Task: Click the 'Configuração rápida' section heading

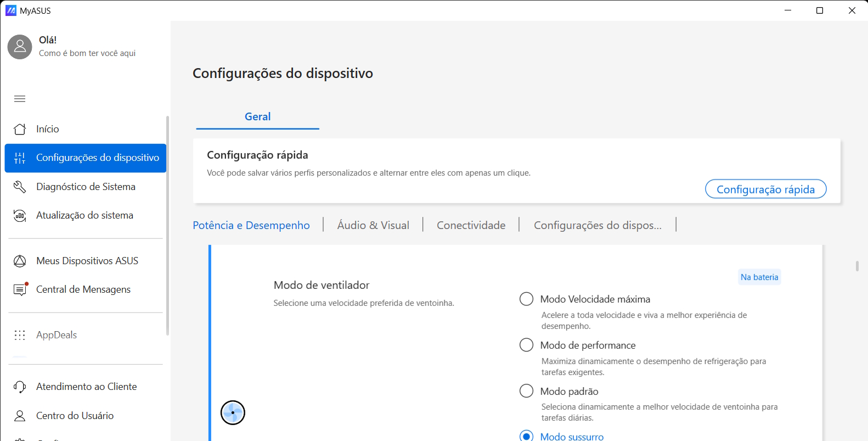Action: tap(257, 155)
